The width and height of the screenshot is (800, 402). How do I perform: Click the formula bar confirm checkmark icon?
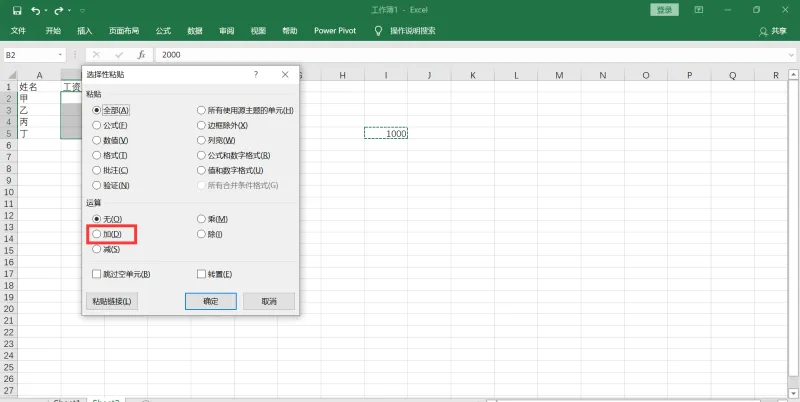point(119,55)
